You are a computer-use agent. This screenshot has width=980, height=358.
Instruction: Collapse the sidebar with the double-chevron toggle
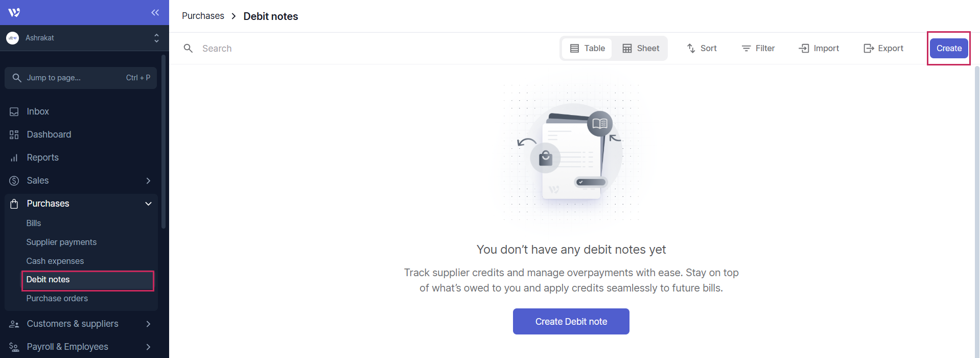155,13
